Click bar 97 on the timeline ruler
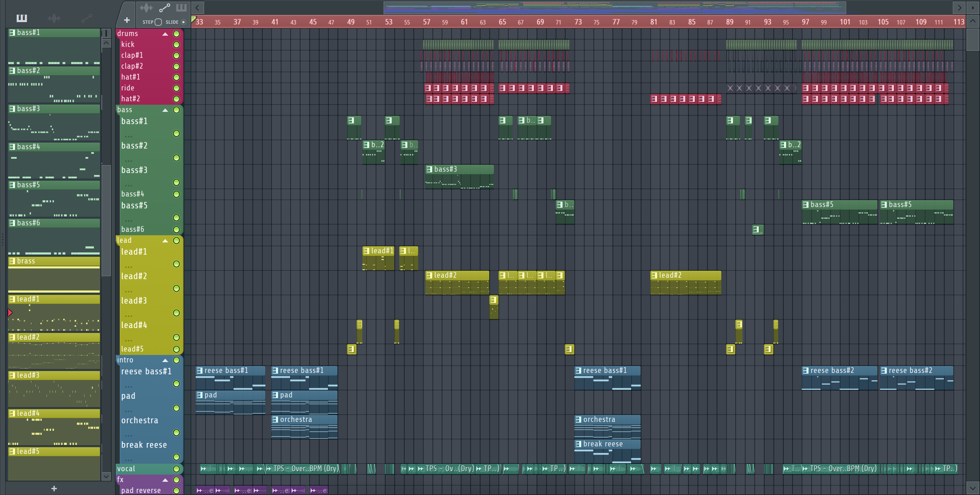Image resolution: width=980 pixels, height=495 pixels. tap(805, 22)
